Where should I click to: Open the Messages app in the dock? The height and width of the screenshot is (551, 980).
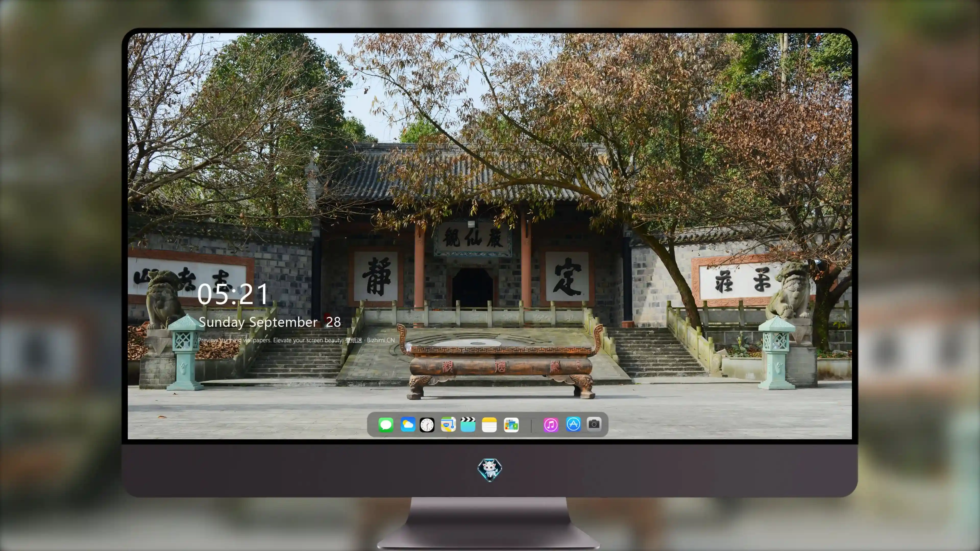pyautogui.click(x=386, y=425)
